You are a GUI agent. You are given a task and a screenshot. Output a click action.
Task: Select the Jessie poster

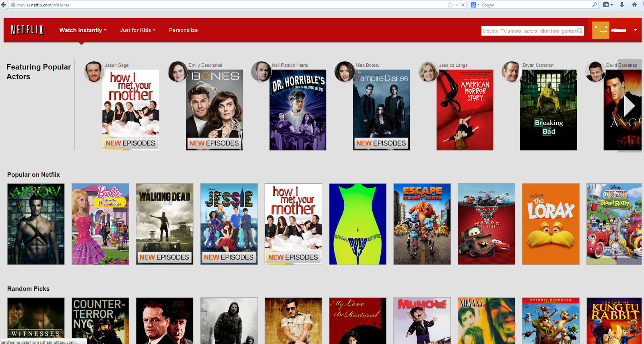[x=229, y=224]
